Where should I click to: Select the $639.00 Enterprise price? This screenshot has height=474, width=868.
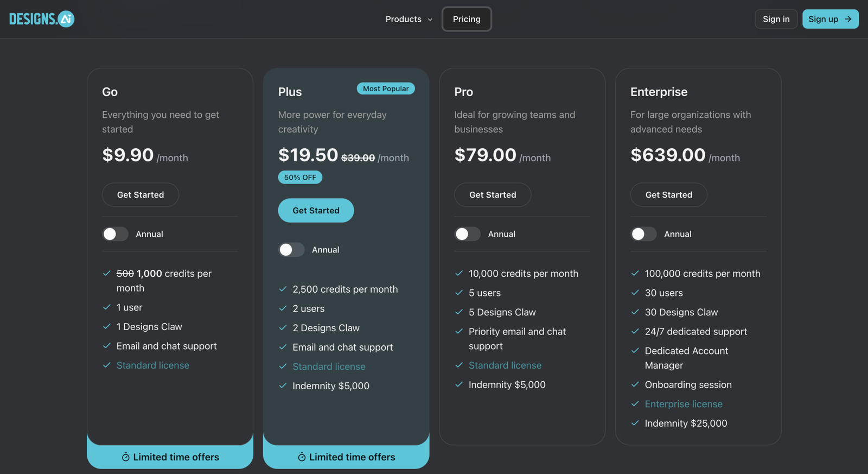[x=668, y=155]
